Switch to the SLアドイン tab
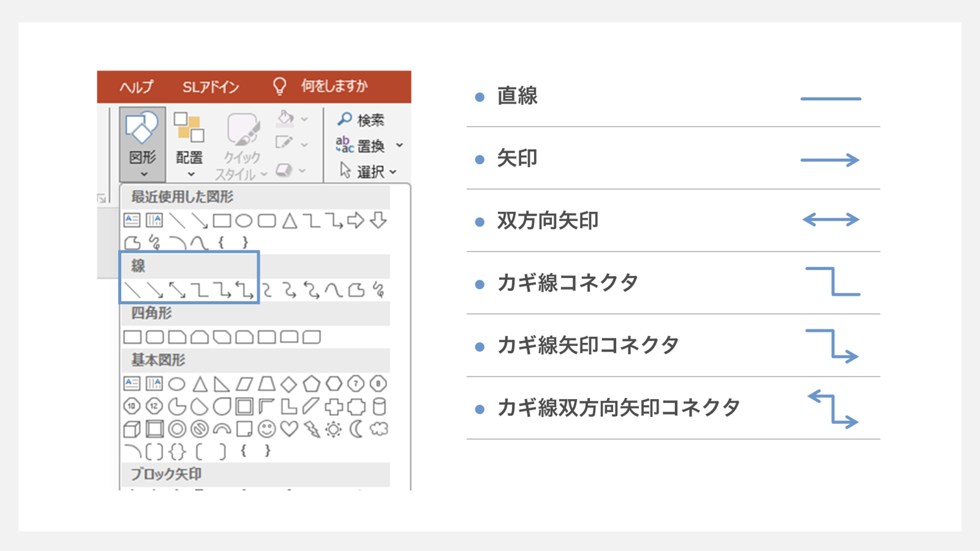The height and width of the screenshot is (551, 980). coord(211,87)
